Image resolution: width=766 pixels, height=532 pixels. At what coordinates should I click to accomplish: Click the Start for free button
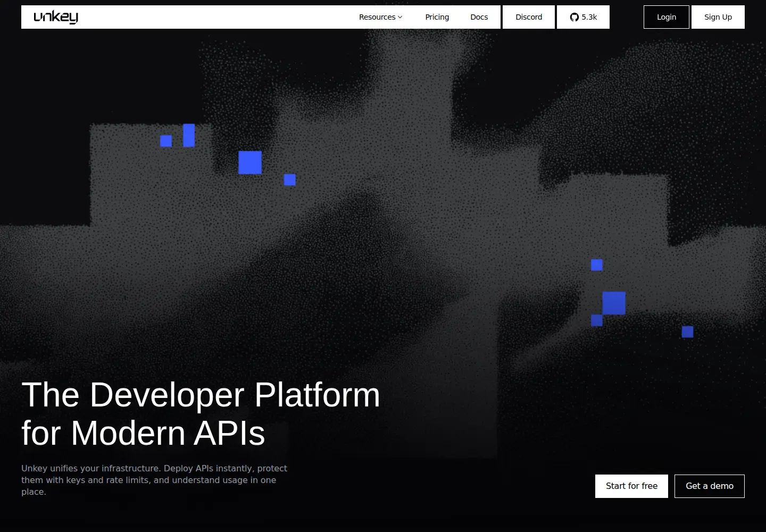click(631, 486)
